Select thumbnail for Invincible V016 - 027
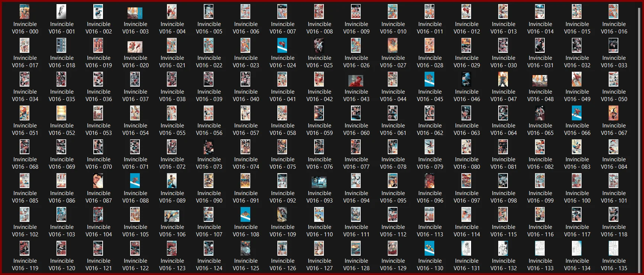Image resolution: width=644 pixels, height=275 pixels. (x=393, y=46)
